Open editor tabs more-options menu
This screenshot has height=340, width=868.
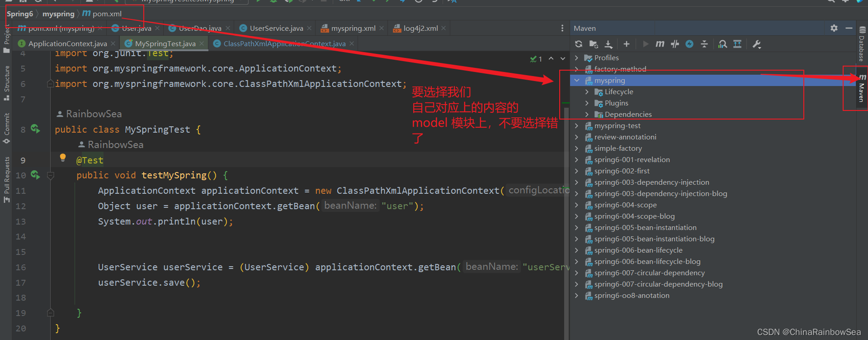(x=562, y=28)
